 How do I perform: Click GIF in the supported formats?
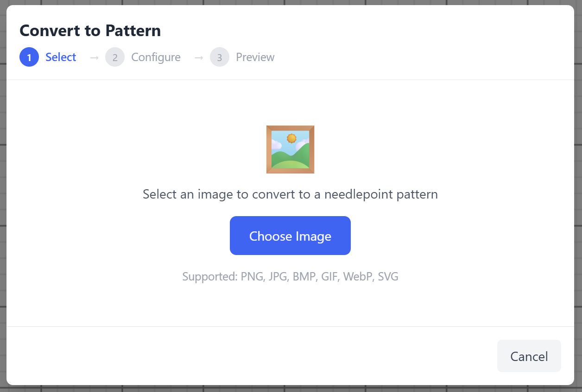click(x=330, y=277)
